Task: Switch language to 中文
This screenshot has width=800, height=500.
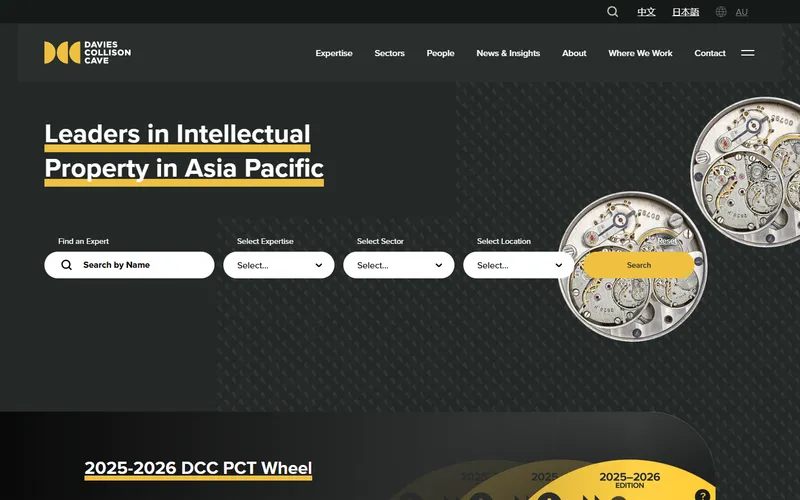Action: point(646,12)
